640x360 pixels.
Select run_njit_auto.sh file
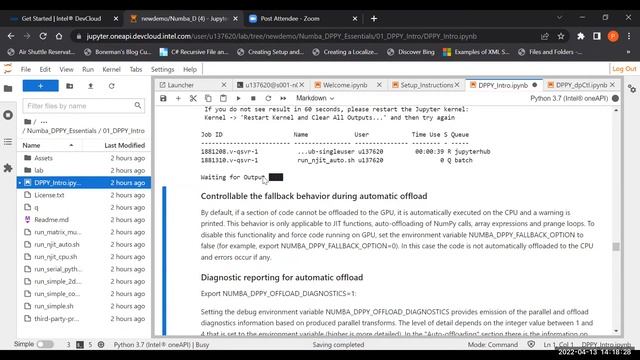pyautogui.click(x=84, y=244)
